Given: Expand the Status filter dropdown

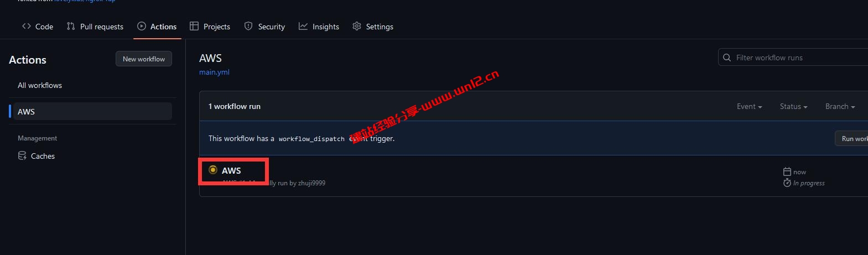Looking at the screenshot, I should click(793, 106).
